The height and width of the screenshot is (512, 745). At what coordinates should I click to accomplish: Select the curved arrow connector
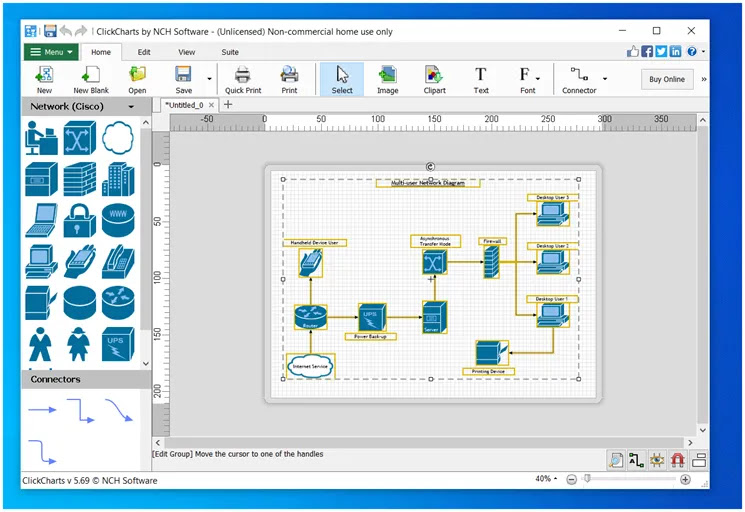(x=118, y=410)
